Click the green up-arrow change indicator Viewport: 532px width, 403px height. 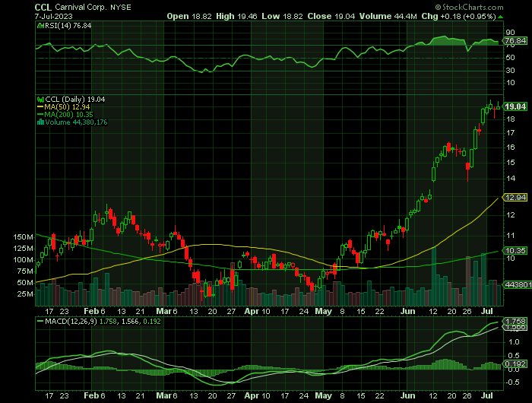[500, 17]
